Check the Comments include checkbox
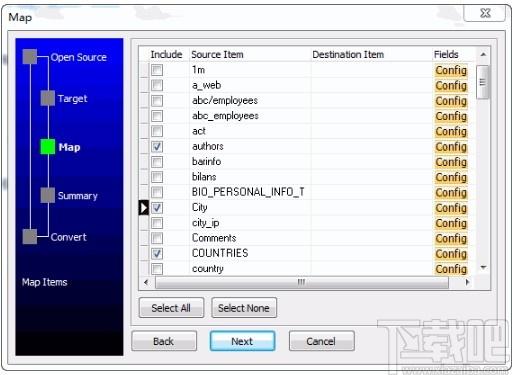The height and width of the screenshot is (375, 512). coord(157,238)
